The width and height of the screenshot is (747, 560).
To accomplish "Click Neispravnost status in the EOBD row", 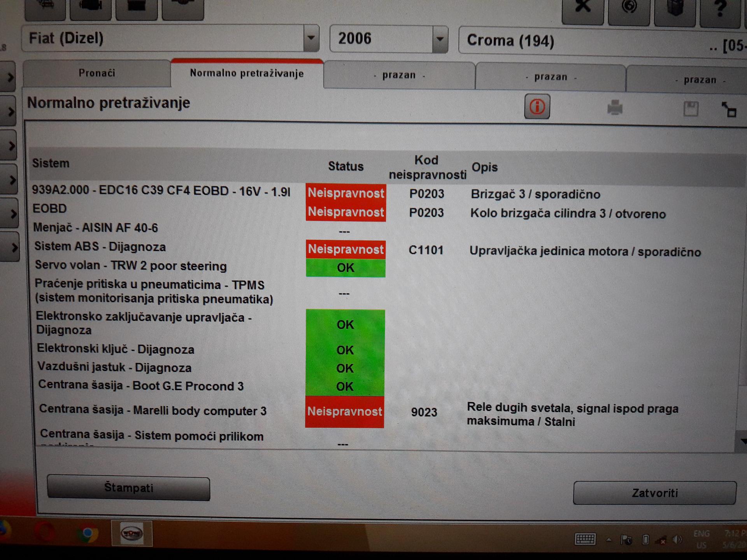I will click(x=346, y=212).
